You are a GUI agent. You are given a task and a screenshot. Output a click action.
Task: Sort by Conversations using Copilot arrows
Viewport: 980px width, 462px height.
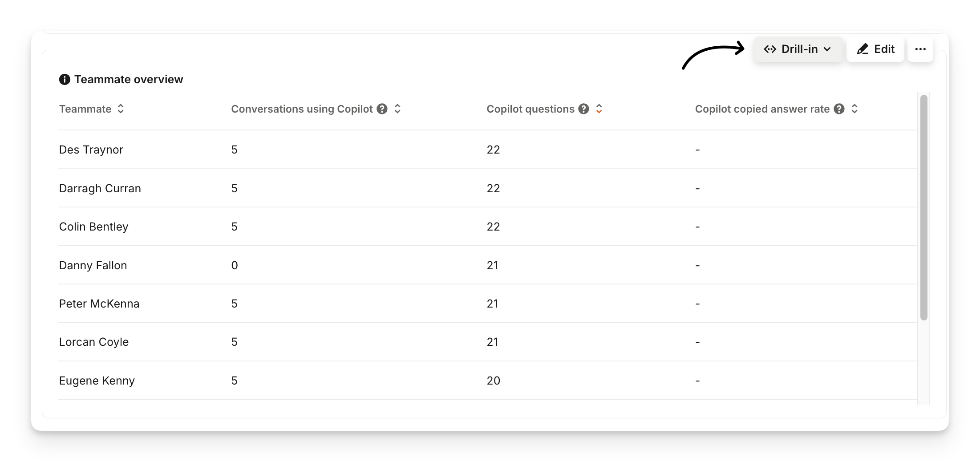[x=398, y=109]
